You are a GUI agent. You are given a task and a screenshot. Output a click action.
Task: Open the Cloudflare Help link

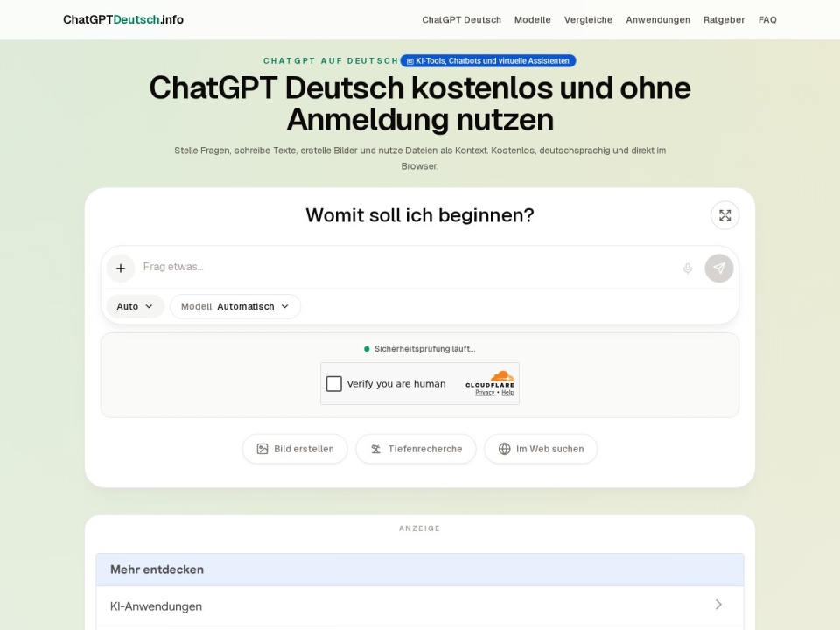click(507, 393)
